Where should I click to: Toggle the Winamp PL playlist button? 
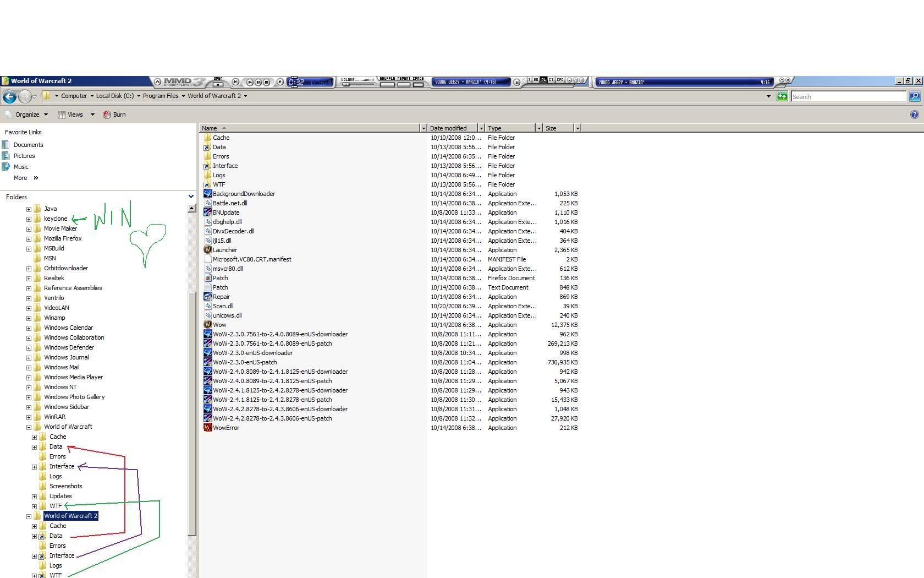click(543, 80)
